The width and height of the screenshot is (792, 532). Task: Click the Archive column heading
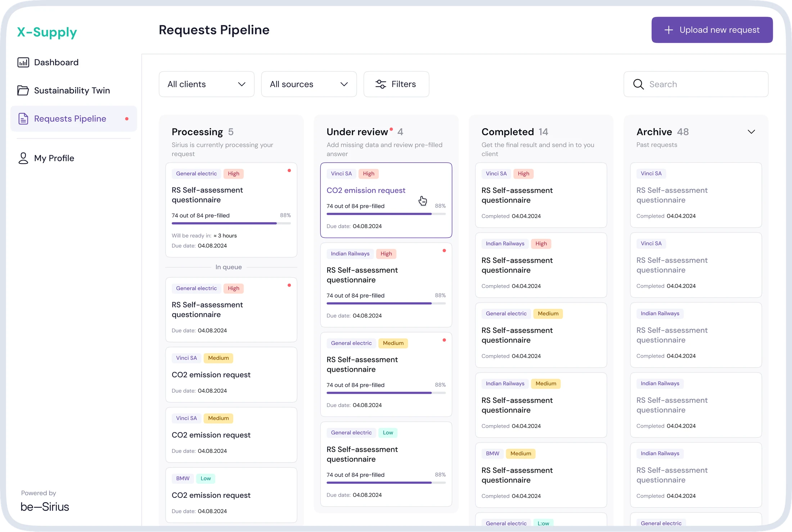[654, 132]
